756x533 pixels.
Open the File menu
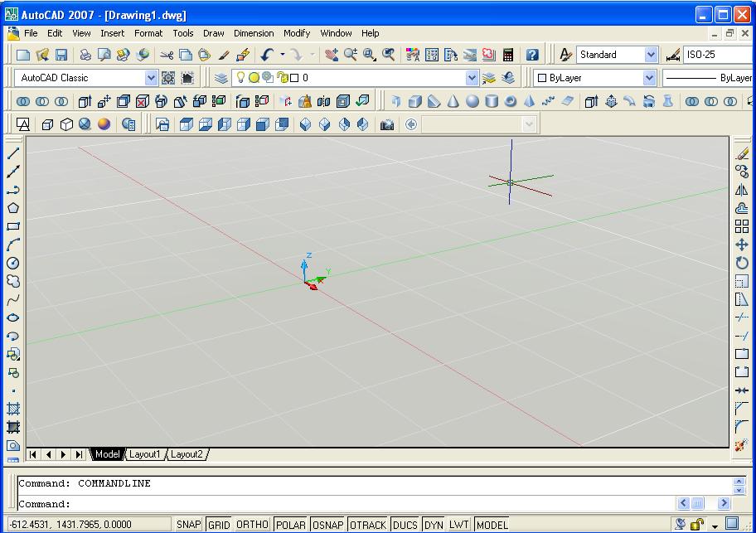31,33
